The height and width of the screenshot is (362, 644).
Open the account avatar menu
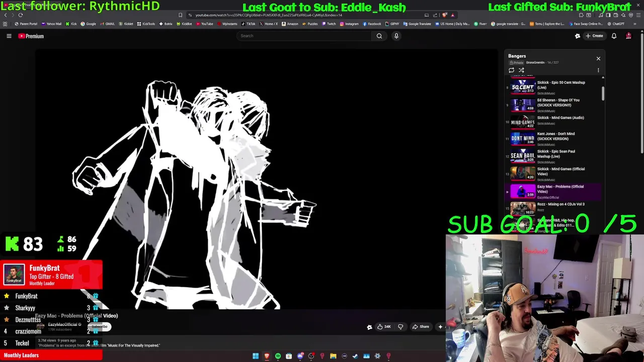click(628, 36)
